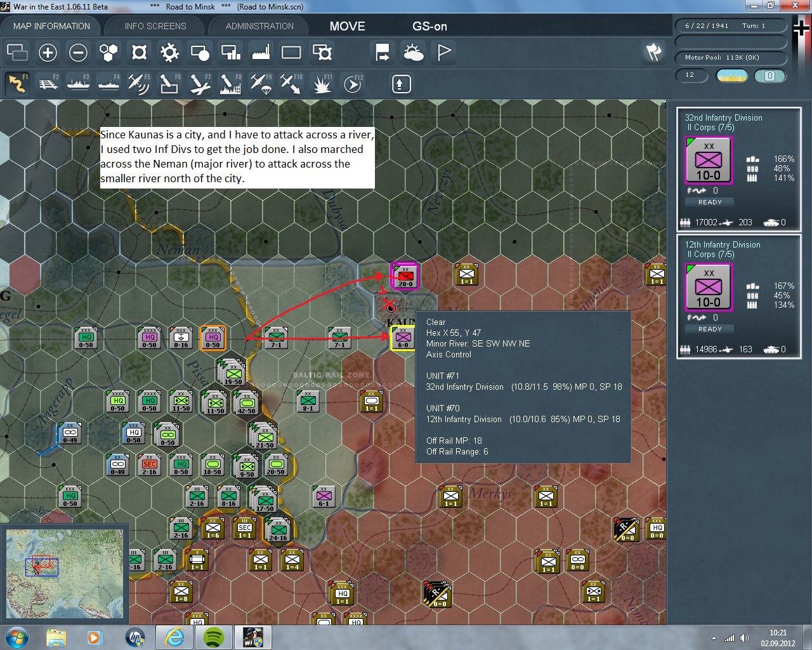This screenshot has height=650, width=812.
Task: Click the gear preferences icon in toolbar
Action: tap(169, 52)
